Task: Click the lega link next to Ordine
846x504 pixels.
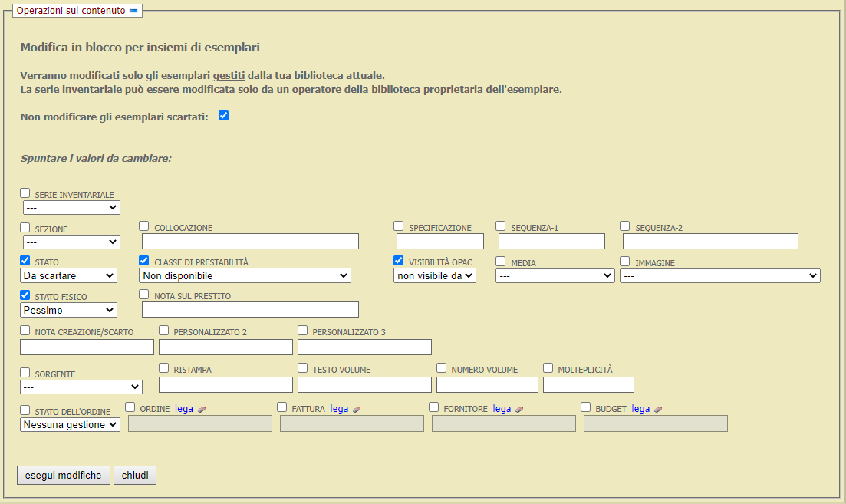Action: pos(184,409)
